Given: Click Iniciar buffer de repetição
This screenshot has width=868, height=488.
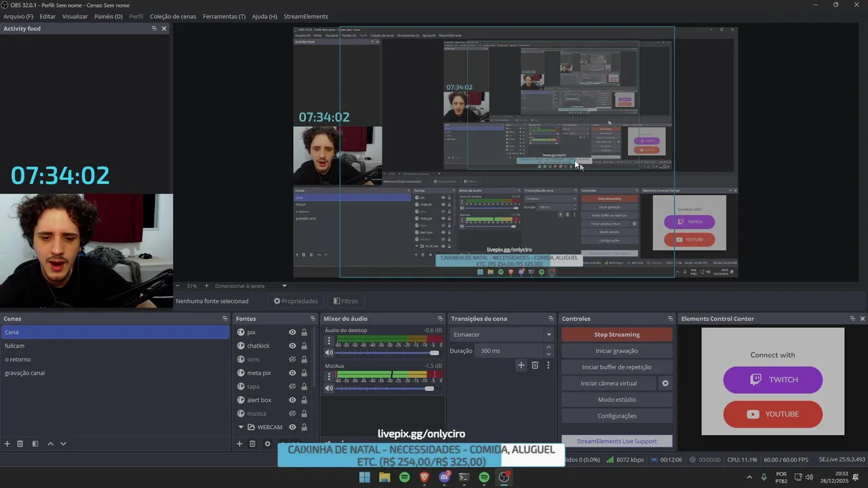Looking at the screenshot, I should 617,367.
